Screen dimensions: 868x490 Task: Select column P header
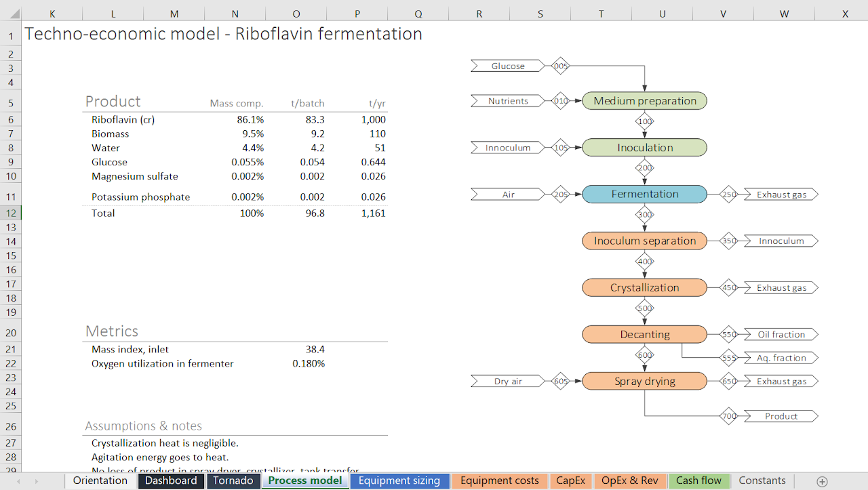pos(357,14)
